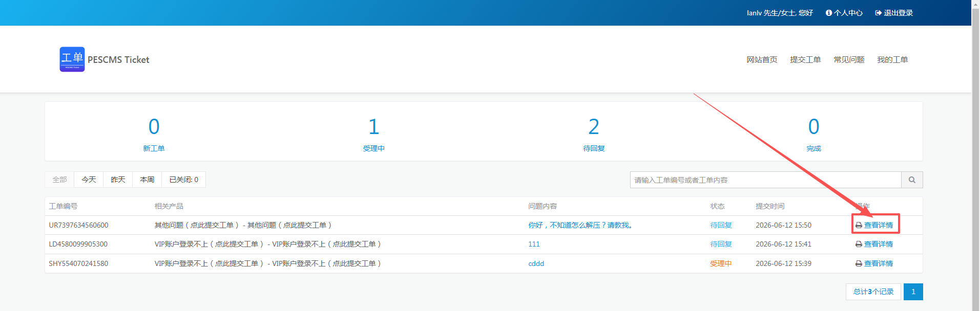
Task: Click the 问题内容 column header
Action: click(543, 206)
